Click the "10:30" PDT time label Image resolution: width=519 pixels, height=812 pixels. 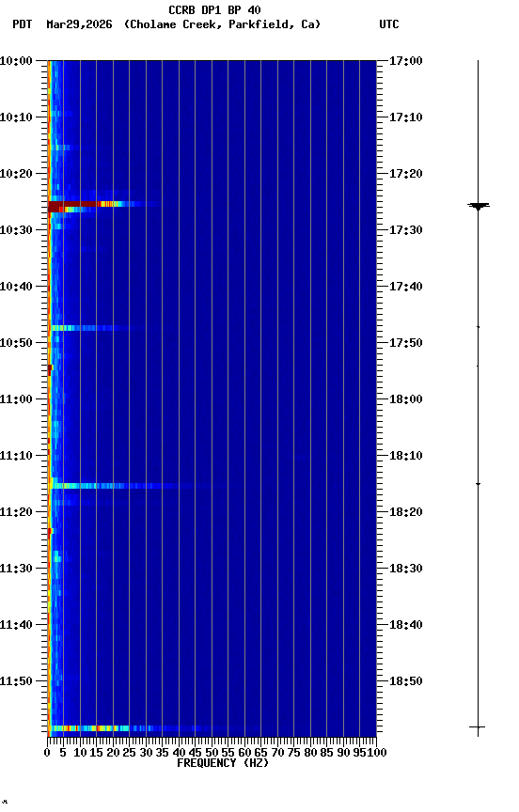[16, 230]
